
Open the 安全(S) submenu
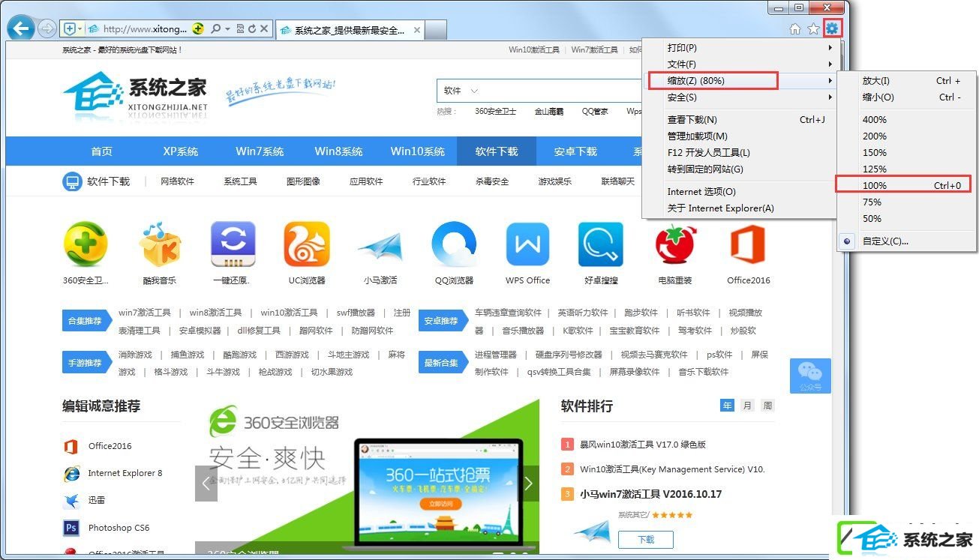[x=740, y=97]
